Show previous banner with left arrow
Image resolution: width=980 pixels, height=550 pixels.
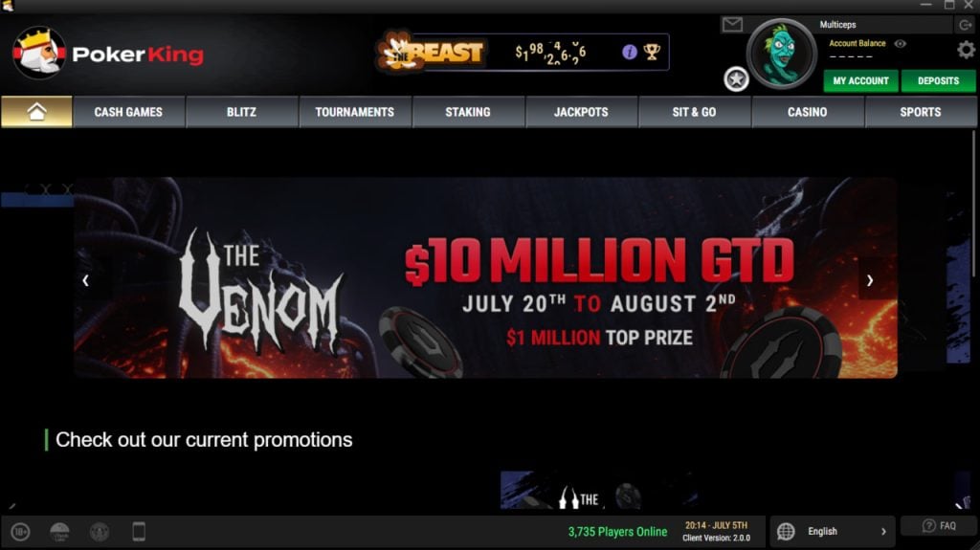coord(85,280)
